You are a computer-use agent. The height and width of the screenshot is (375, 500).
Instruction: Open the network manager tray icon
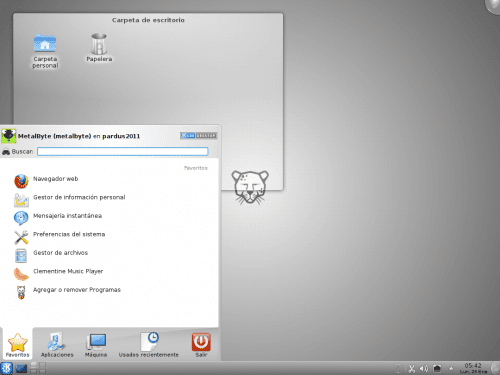point(437,369)
